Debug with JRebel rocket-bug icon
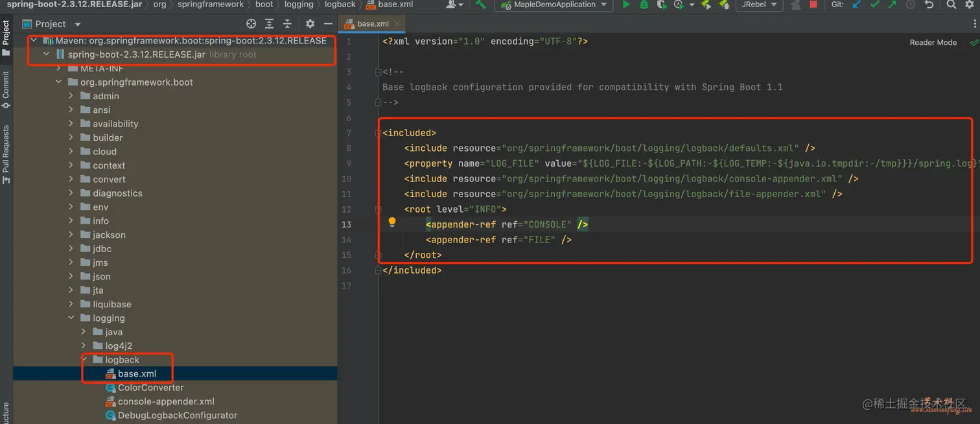 (x=724, y=5)
